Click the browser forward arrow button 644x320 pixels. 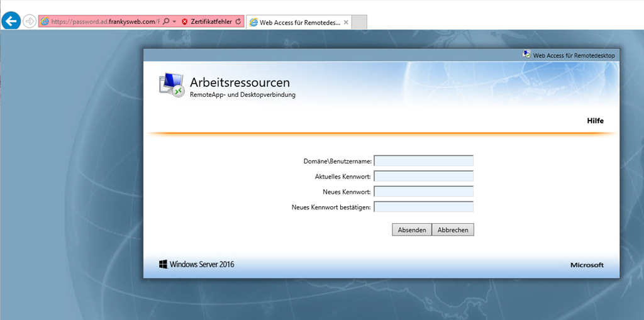click(x=30, y=21)
